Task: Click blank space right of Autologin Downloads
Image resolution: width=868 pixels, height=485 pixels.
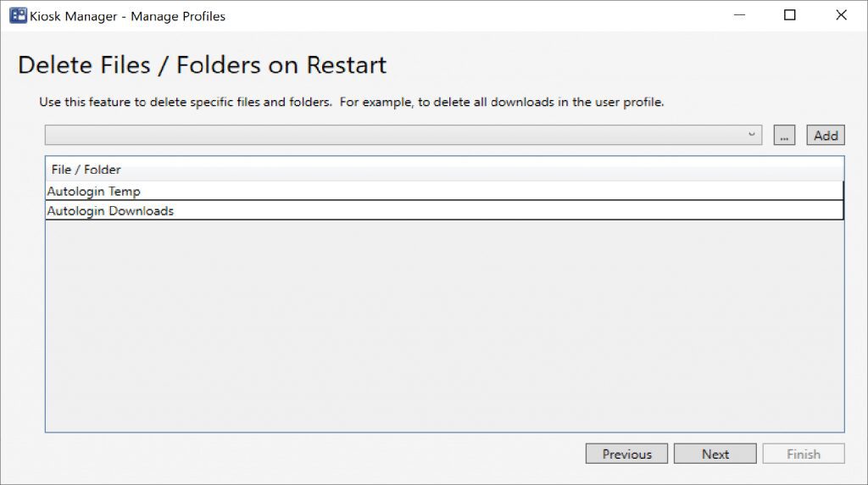Action: [x=509, y=211]
